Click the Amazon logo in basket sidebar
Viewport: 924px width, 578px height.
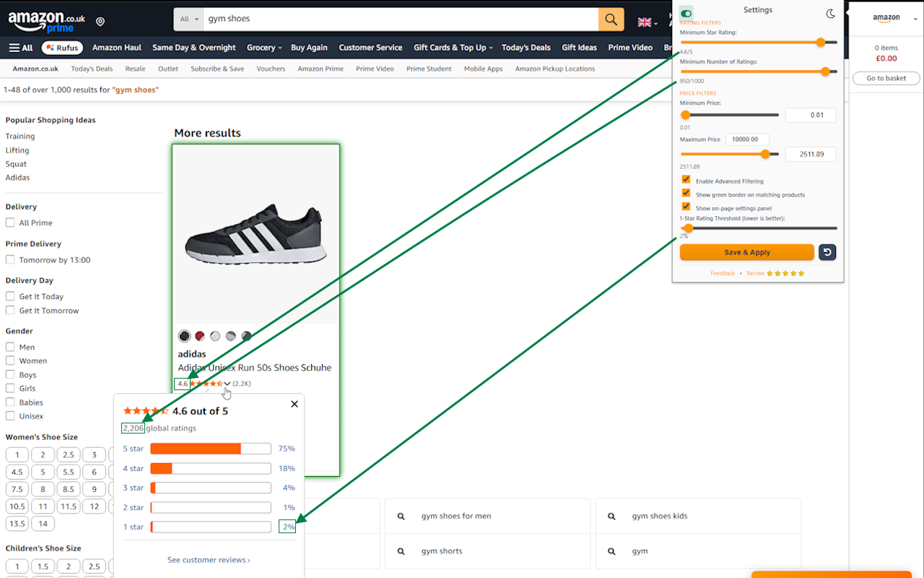click(x=886, y=17)
